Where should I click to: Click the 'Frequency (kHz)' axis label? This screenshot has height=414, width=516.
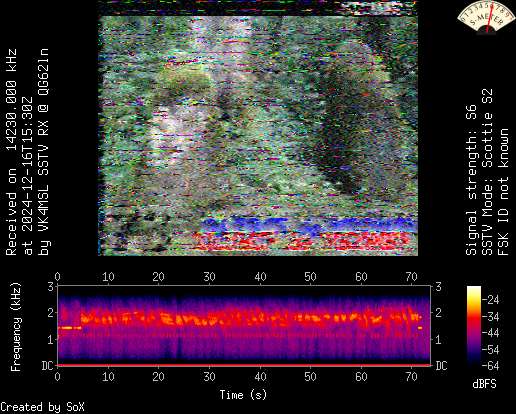16,327
